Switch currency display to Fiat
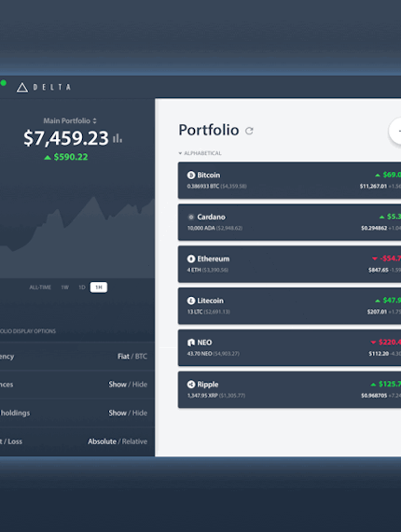Viewport: 401px width, 532px height. click(123, 357)
